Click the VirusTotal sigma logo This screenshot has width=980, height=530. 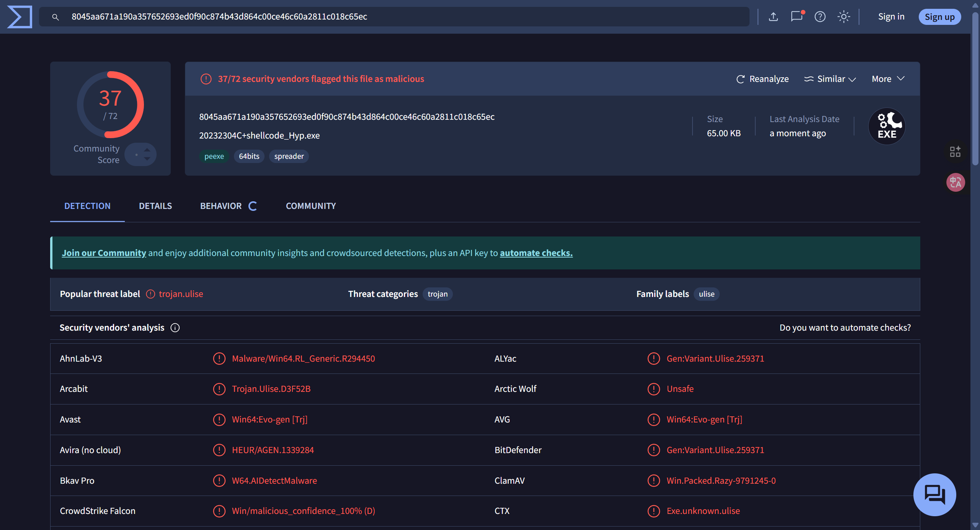(20, 17)
